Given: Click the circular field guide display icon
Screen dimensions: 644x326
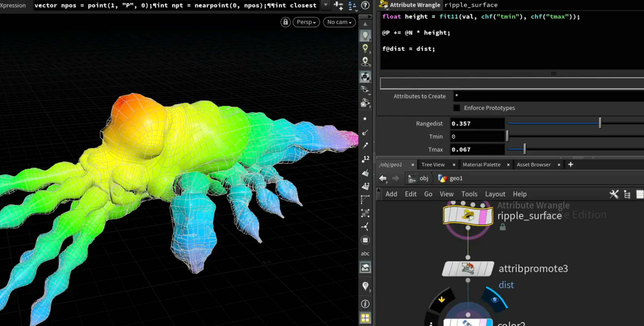Looking at the screenshot, I should (x=365, y=240).
